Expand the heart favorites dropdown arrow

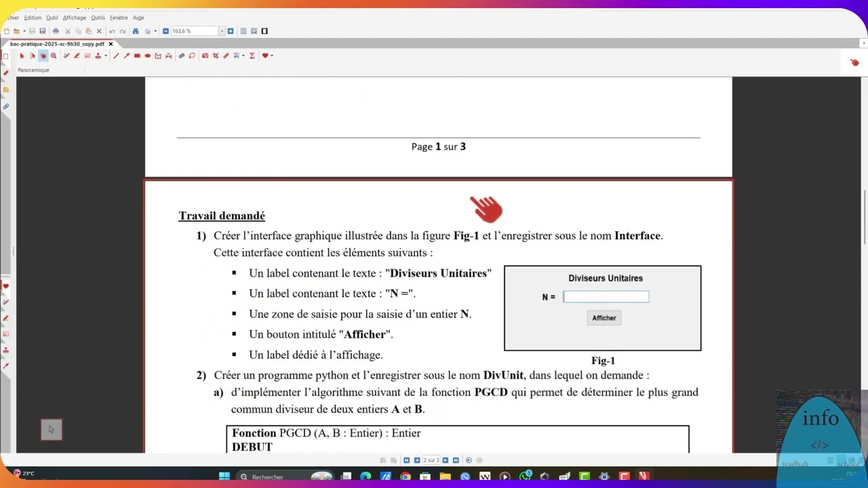point(272,56)
